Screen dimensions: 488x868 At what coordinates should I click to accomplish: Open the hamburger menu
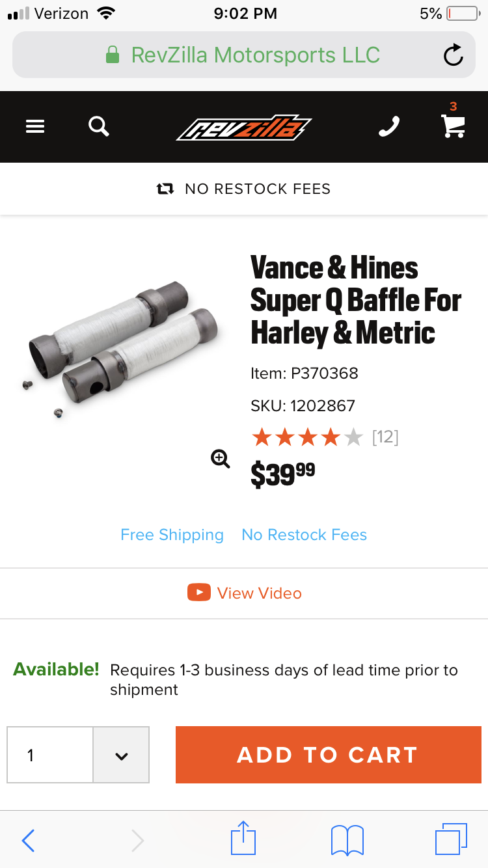[x=35, y=126]
